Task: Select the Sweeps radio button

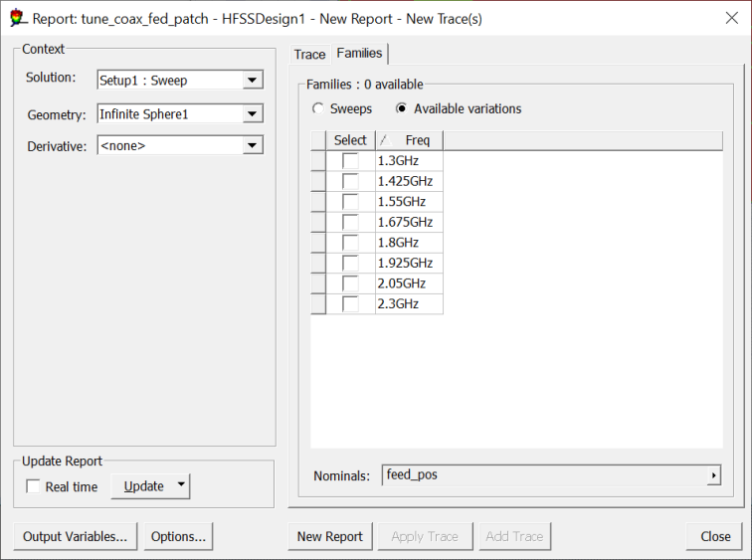Action: coord(318,108)
